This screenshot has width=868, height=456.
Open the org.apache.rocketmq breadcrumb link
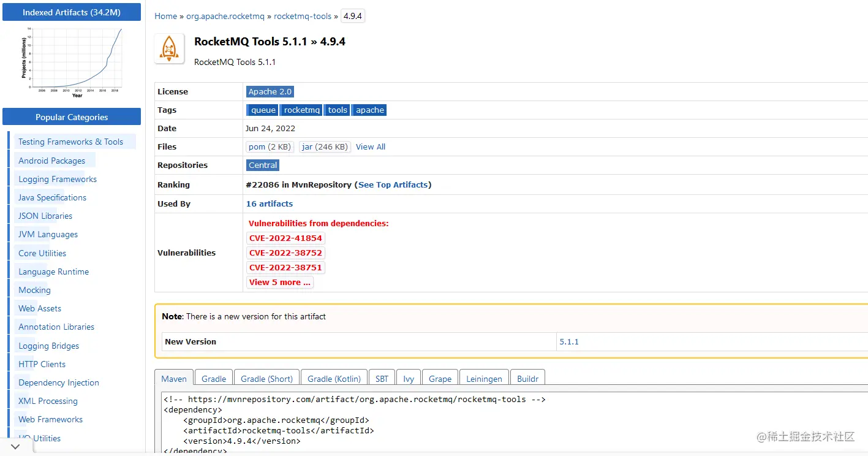coord(225,17)
